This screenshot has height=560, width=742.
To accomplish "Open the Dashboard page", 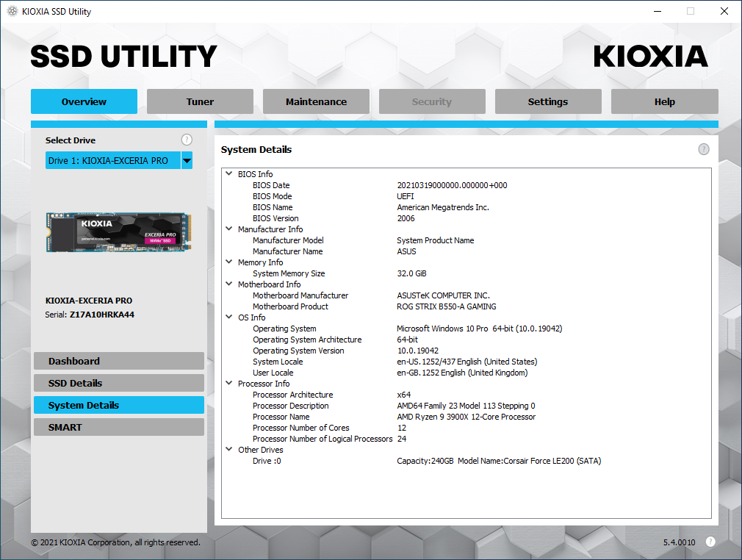I will [119, 361].
